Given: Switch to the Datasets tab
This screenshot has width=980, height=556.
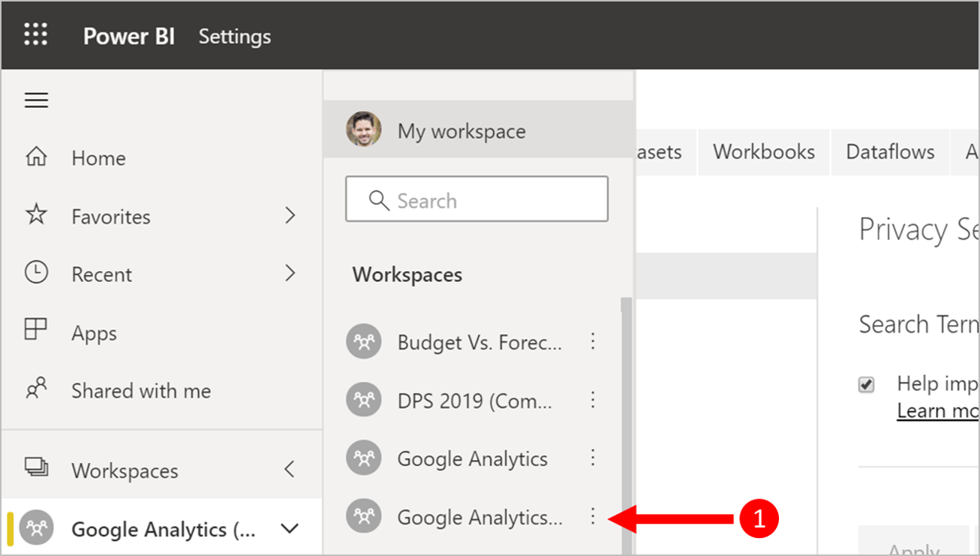Looking at the screenshot, I should pyautogui.click(x=666, y=152).
